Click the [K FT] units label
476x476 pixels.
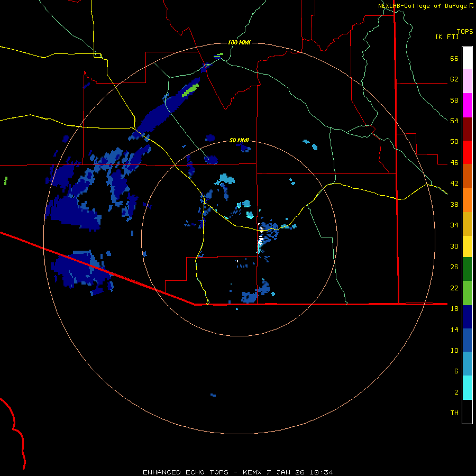point(447,36)
